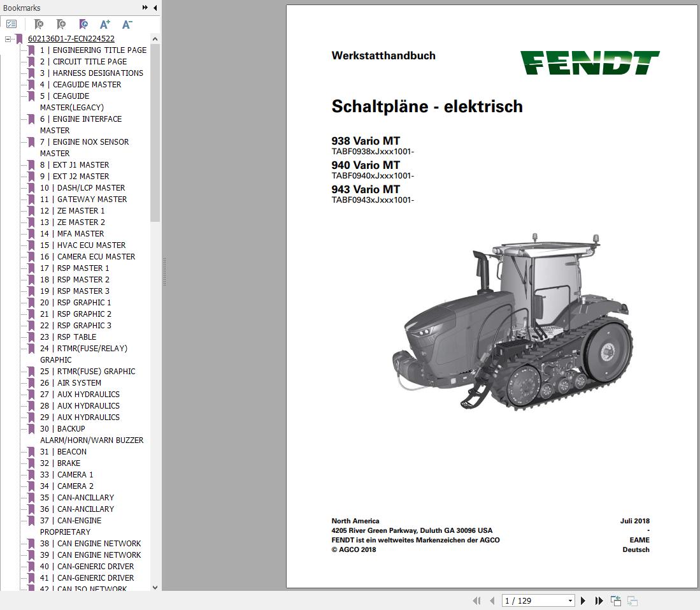
Task: Click the bookmark ribbon icon beside 36 | CAN-ANCILLARY
Action: pos(31,509)
